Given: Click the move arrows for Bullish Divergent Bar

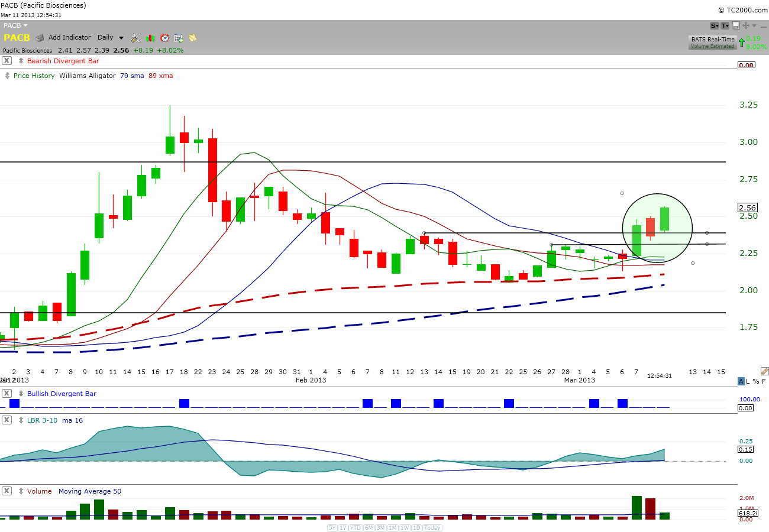Looking at the screenshot, I should point(21,394).
